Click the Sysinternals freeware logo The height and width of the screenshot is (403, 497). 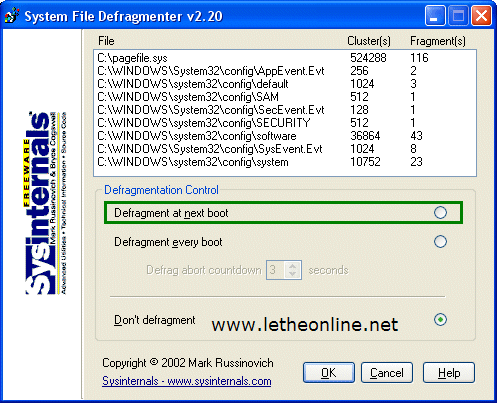tap(44, 203)
